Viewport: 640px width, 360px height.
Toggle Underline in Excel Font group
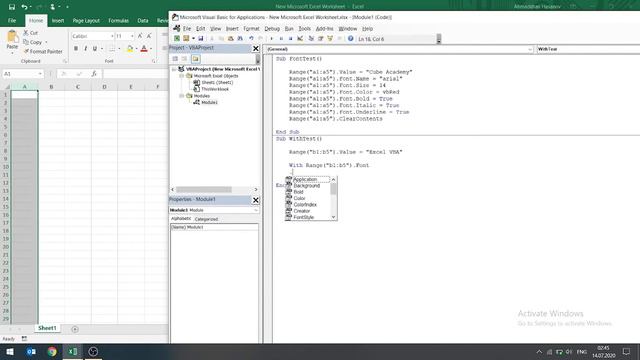pos(95,49)
